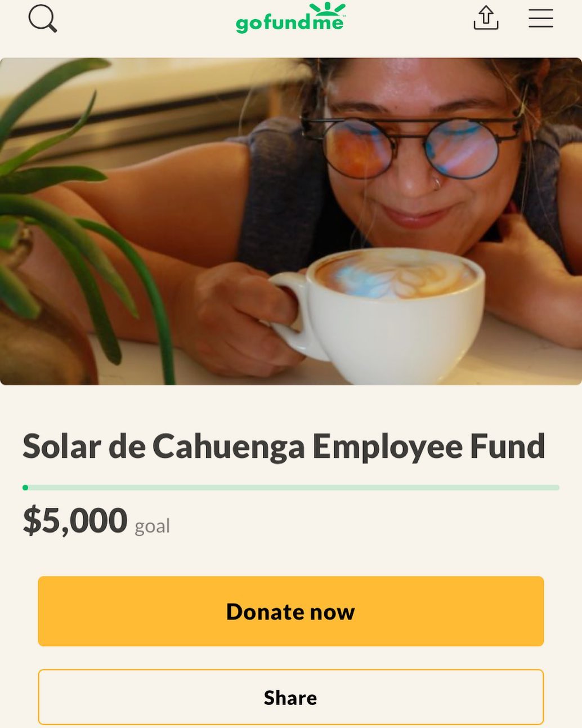The image size is (582, 728).
Task: Go to homepage via gofundme logo
Action: (x=290, y=17)
